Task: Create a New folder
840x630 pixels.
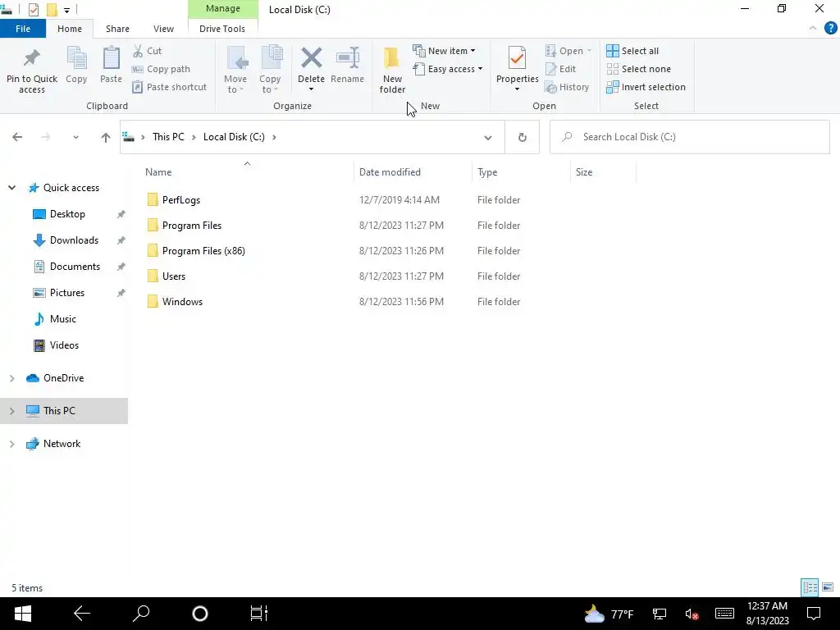Action: [x=392, y=70]
